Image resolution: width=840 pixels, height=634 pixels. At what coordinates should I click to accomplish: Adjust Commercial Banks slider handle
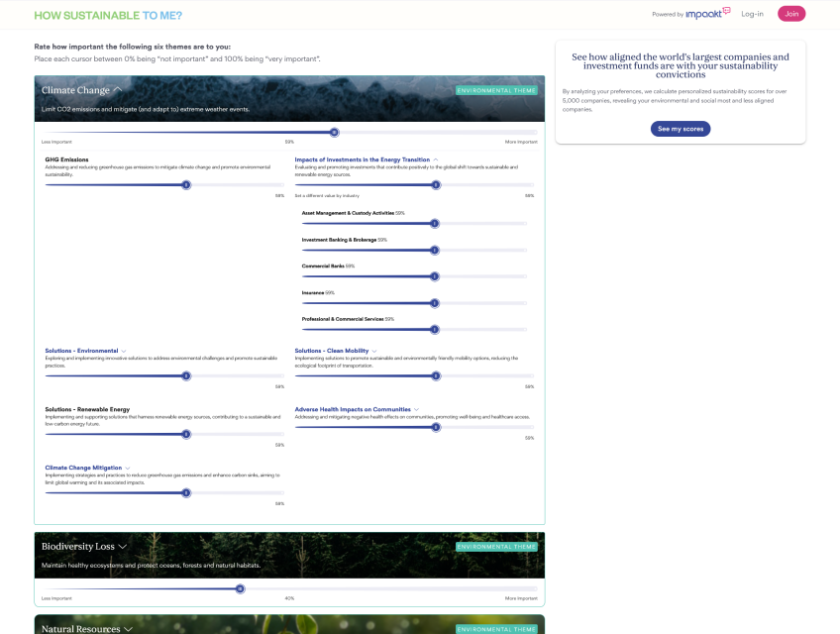tap(435, 276)
